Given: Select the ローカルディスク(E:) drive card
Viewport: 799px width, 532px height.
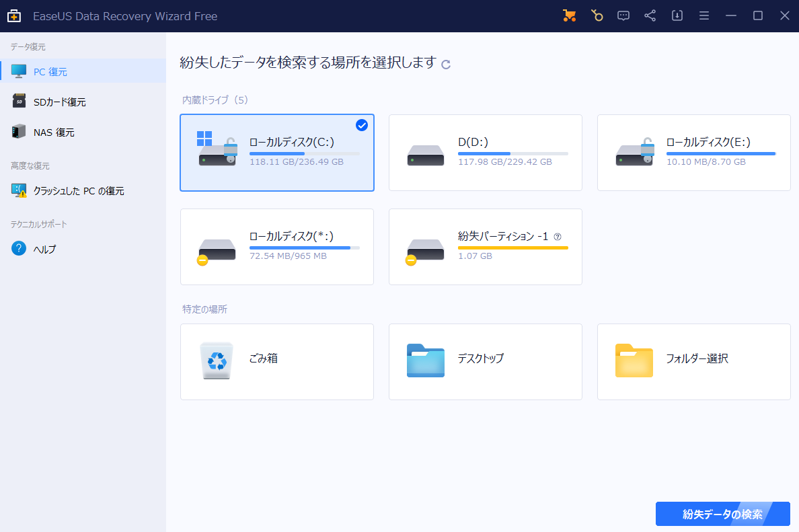Looking at the screenshot, I should pos(693,153).
